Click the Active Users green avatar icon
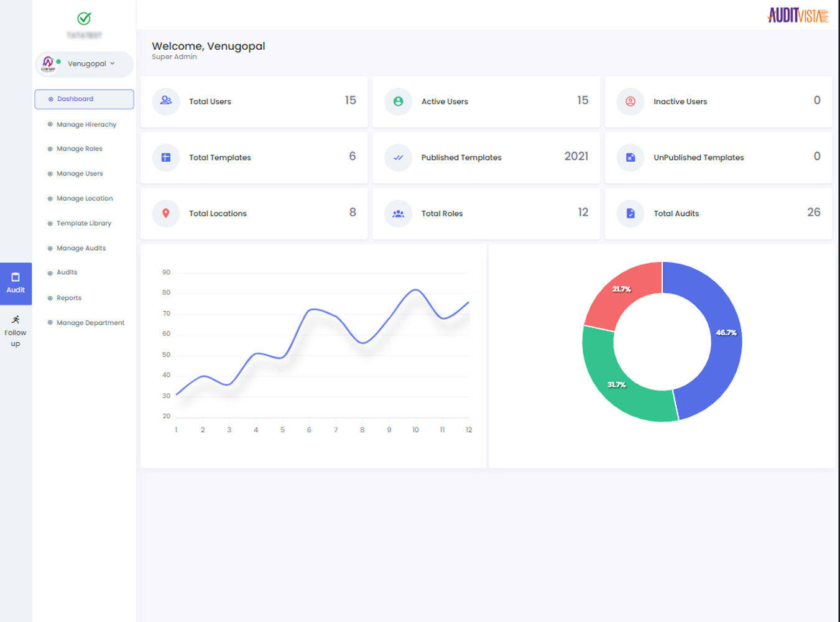This screenshot has width=840, height=622. click(398, 101)
